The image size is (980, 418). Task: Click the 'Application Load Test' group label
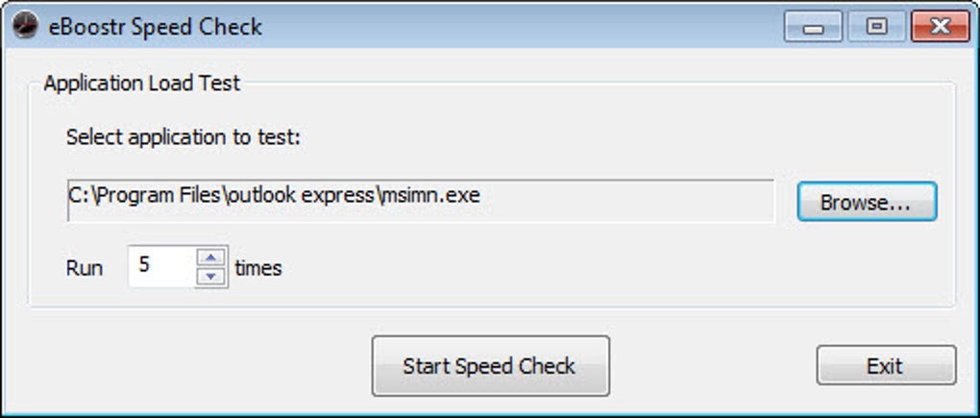(x=142, y=83)
